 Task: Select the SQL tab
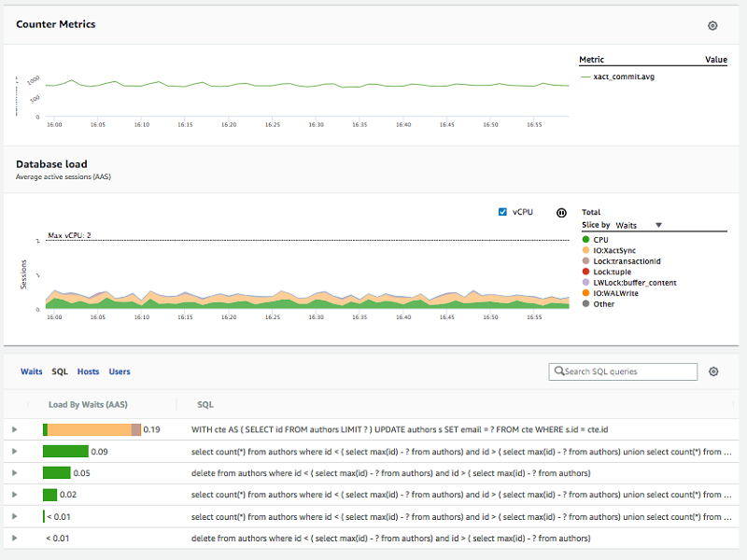pos(60,371)
